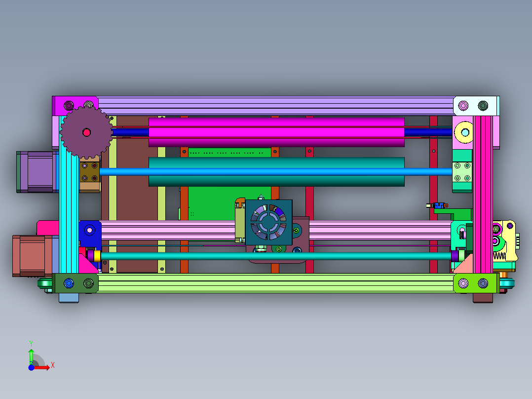The height and width of the screenshot is (399, 532).
Task: Select the yellow circular bearing holder at top right
Action: click(x=463, y=132)
